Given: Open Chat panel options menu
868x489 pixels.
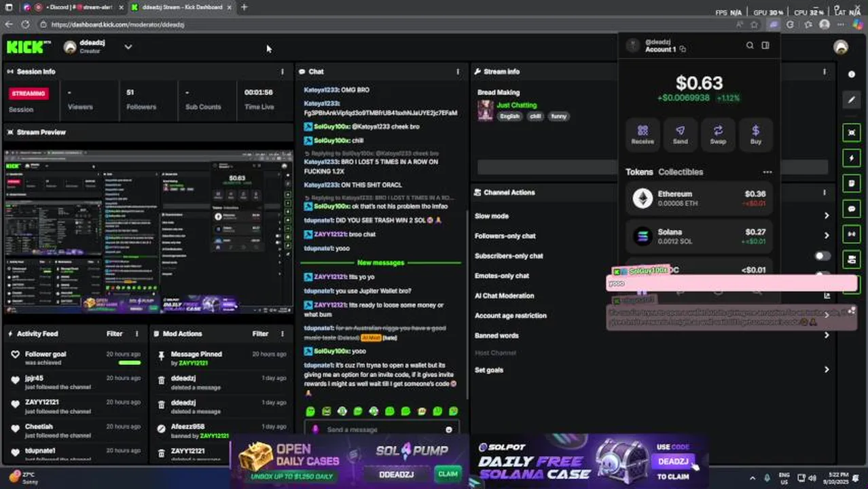Looking at the screenshot, I should [458, 71].
